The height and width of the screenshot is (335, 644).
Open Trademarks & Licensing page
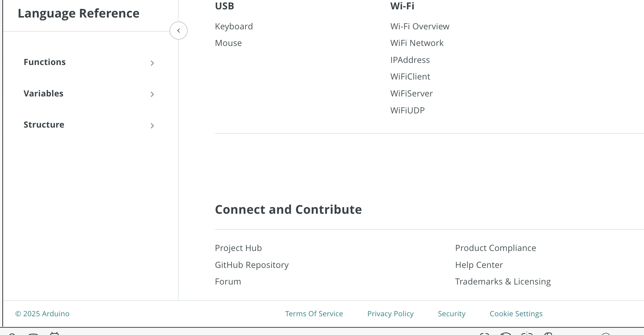tap(503, 282)
